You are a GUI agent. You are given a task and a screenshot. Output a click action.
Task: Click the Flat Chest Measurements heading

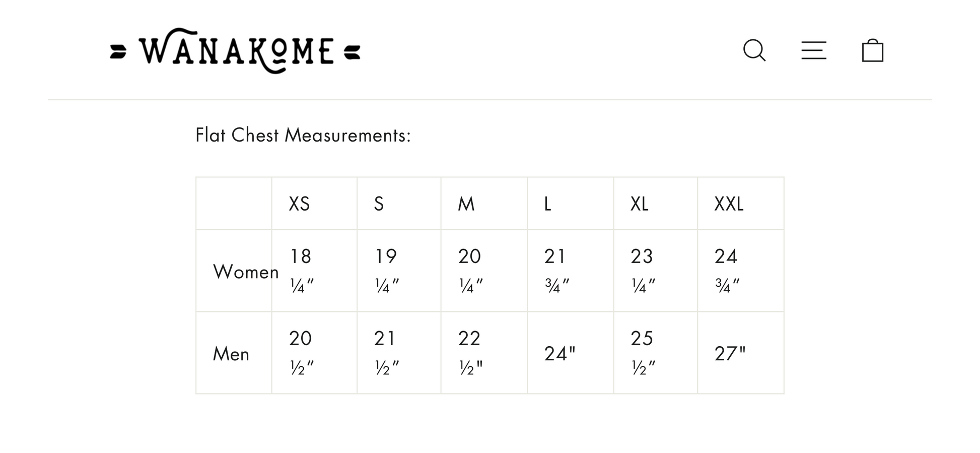pyautogui.click(x=303, y=135)
